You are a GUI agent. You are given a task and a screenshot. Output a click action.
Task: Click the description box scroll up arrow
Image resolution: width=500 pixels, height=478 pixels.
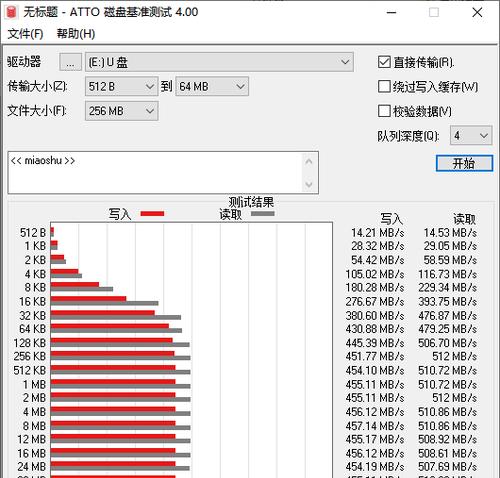coord(309,162)
